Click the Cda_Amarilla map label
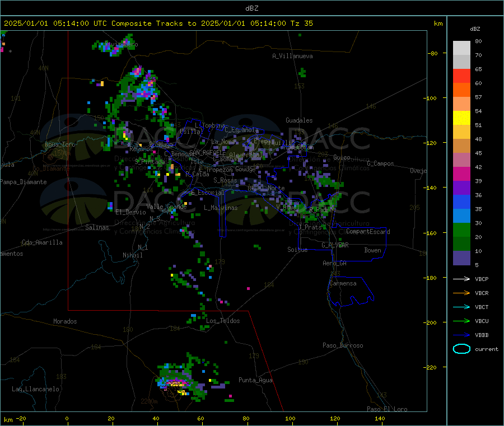504x426 pixels. pyautogui.click(x=42, y=242)
